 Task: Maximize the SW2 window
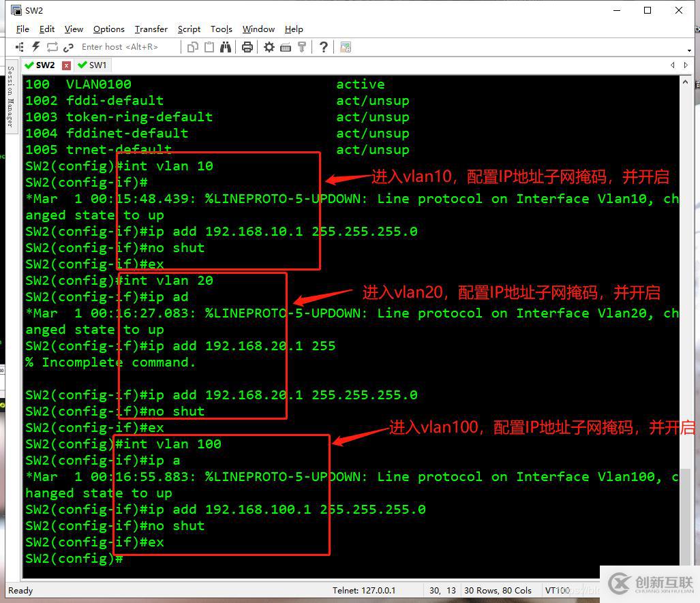pos(648,10)
